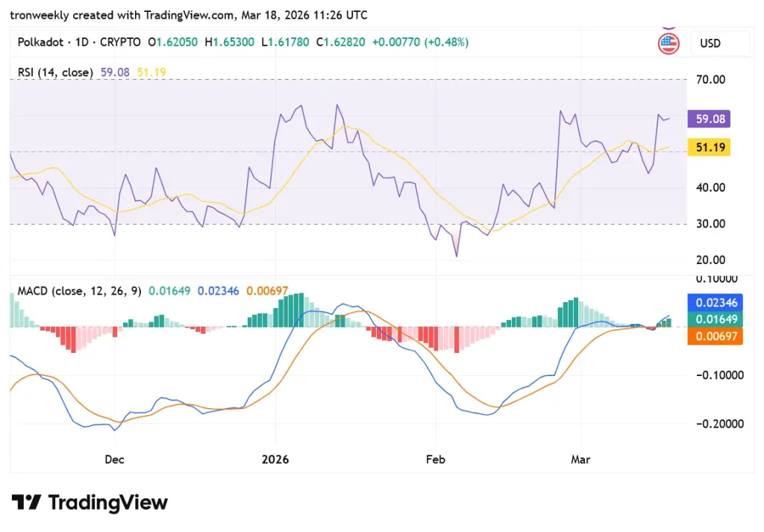Image resolution: width=764 pixels, height=532 pixels.
Task: Click the Polkadot symbol name
Action: click(x=40, y=43)
